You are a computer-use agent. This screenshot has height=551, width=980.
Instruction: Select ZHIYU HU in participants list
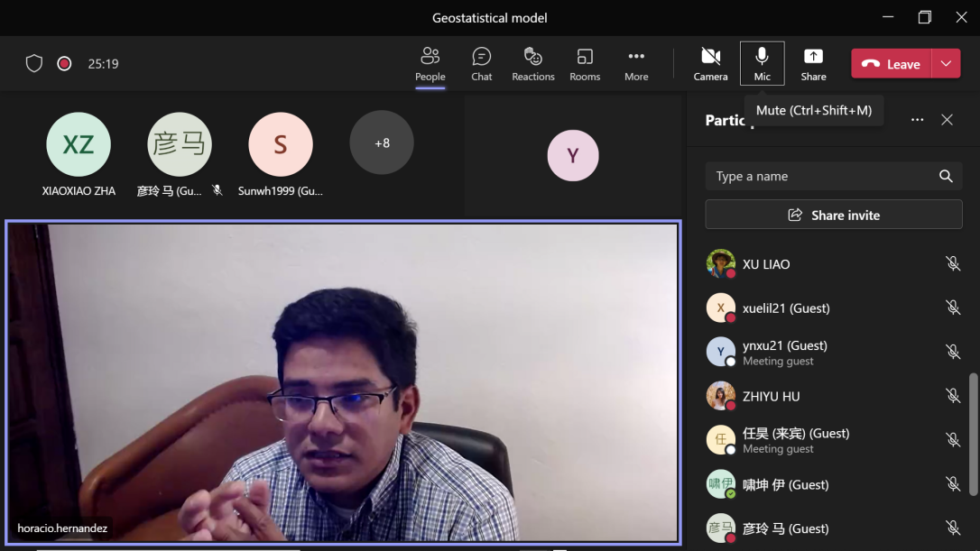click(x=772, y=397)
